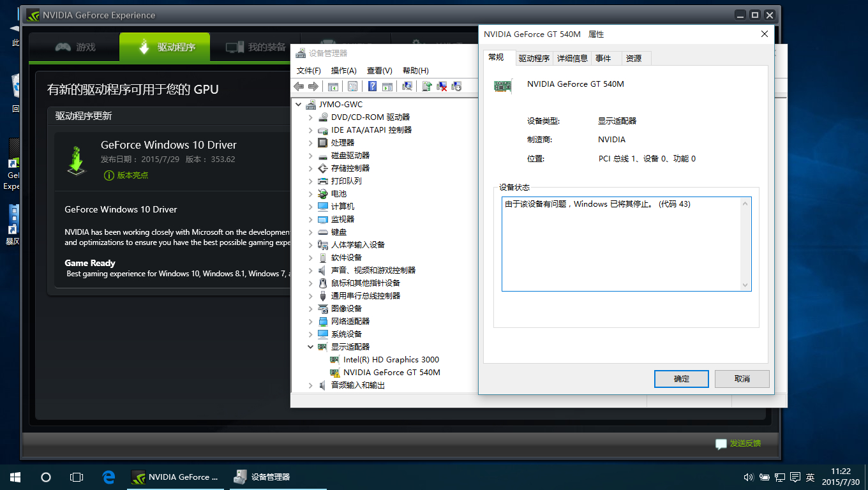Select the NVIDIA GeForce GT 540M tree entry

[392, 373]
